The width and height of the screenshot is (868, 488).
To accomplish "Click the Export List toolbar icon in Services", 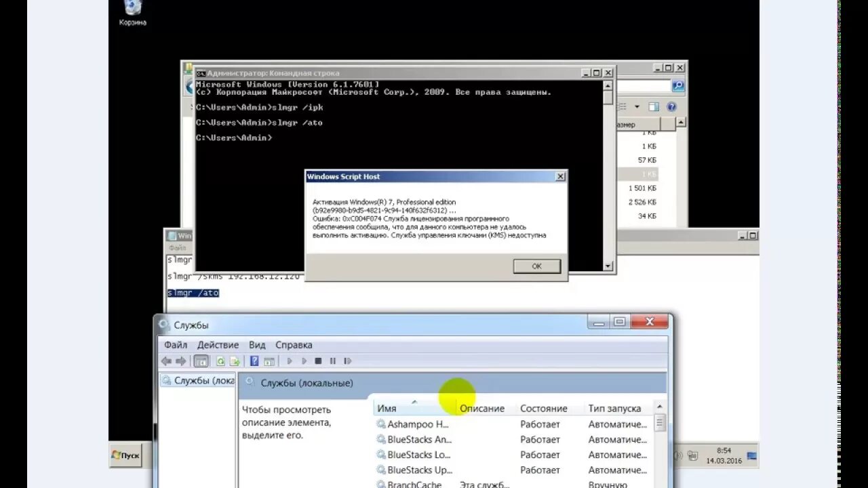I will [235, 361].
